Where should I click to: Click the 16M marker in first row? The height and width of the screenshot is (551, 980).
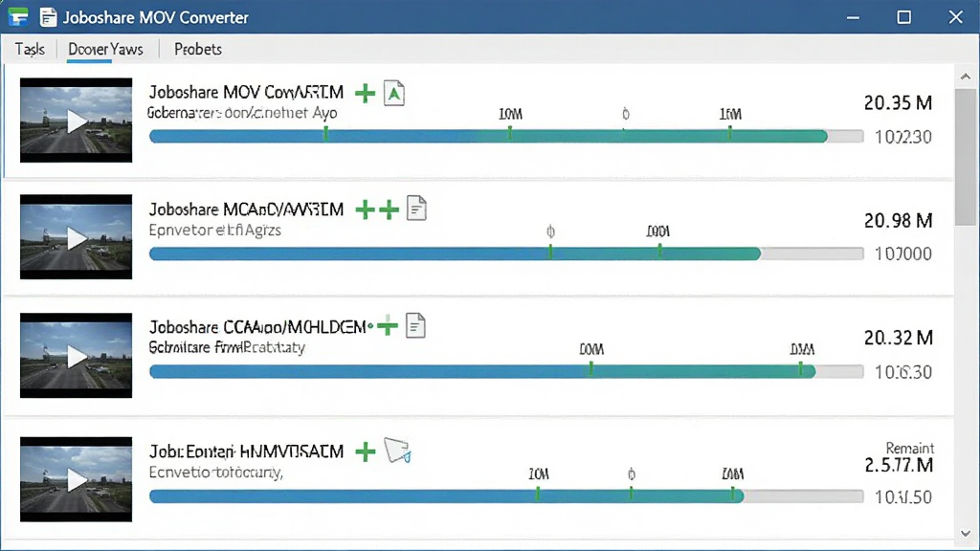(x=730, y=115)
